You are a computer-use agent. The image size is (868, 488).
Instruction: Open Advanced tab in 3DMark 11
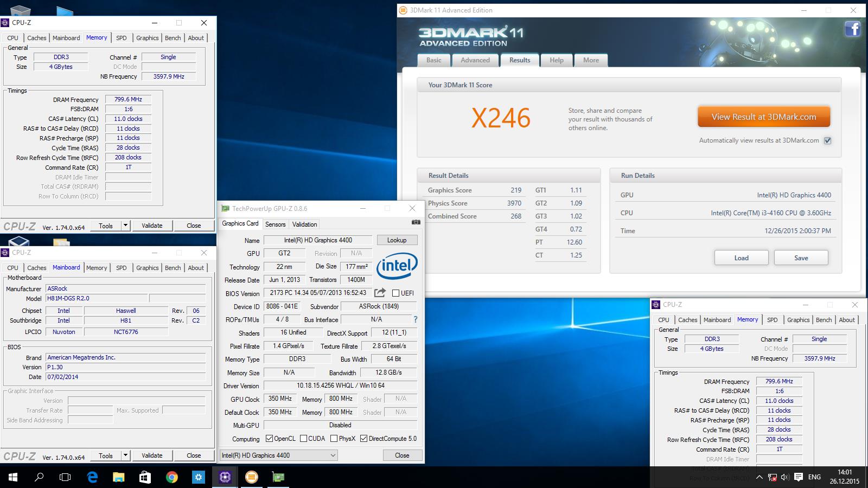click(x=475, y=60)
